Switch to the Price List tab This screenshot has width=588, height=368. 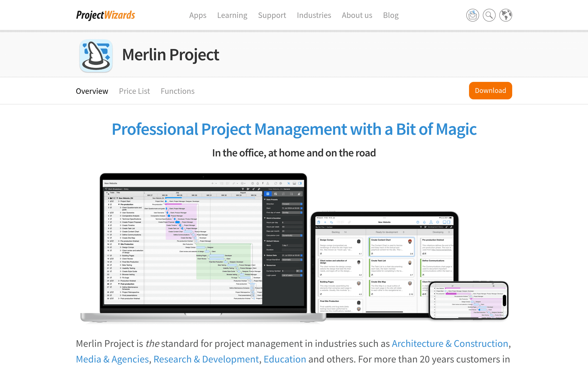click(134, 91)
